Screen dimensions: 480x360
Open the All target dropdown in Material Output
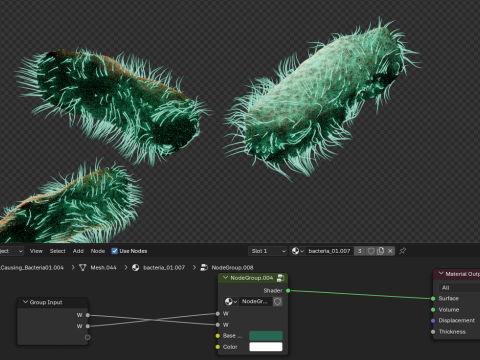click(x=459, y=288)
